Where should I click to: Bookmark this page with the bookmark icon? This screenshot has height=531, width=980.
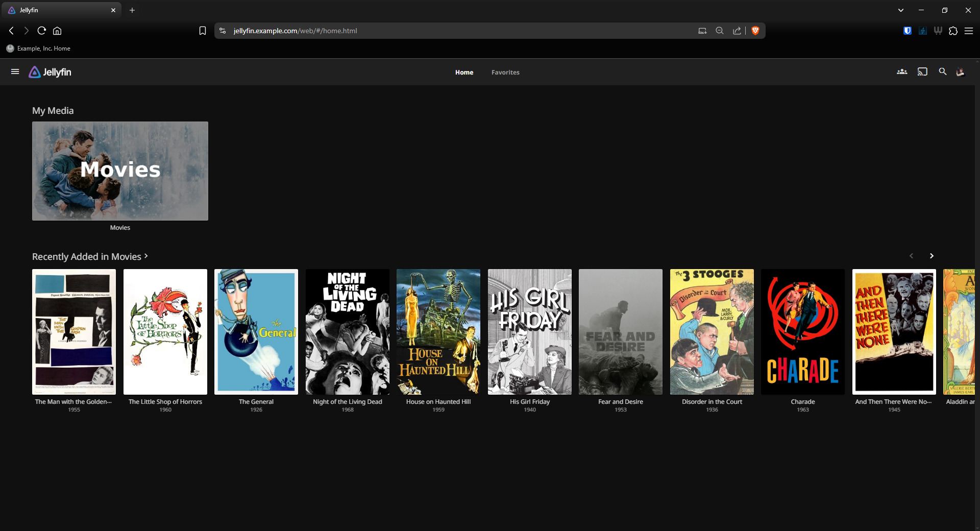tap(203, 31)
